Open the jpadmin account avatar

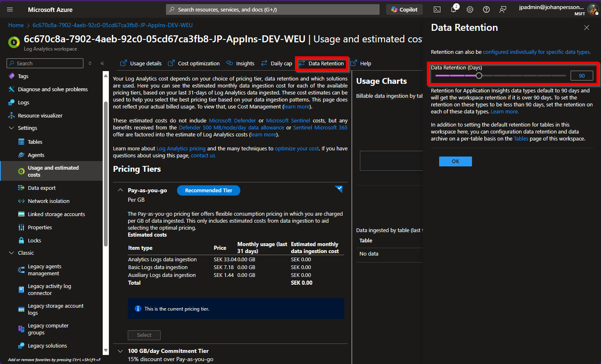pos(593,9)
